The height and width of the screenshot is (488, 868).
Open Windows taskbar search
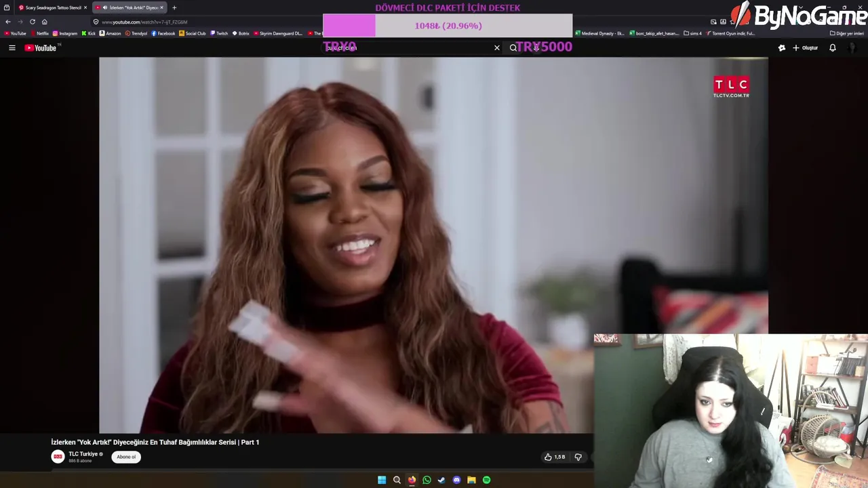[397, 480]
